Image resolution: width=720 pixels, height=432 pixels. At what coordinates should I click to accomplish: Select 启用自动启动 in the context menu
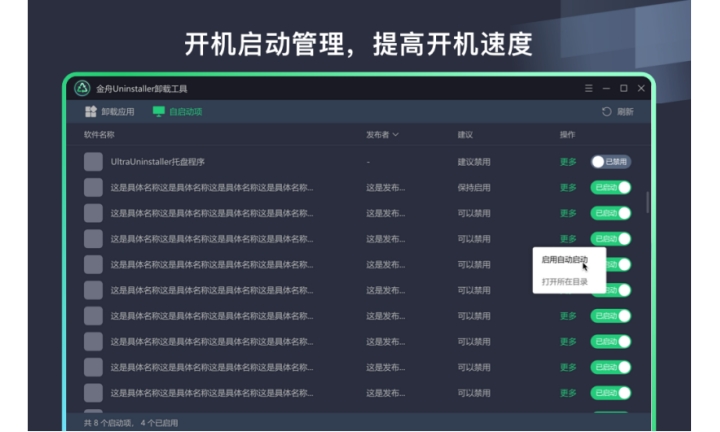click(564, 259)
